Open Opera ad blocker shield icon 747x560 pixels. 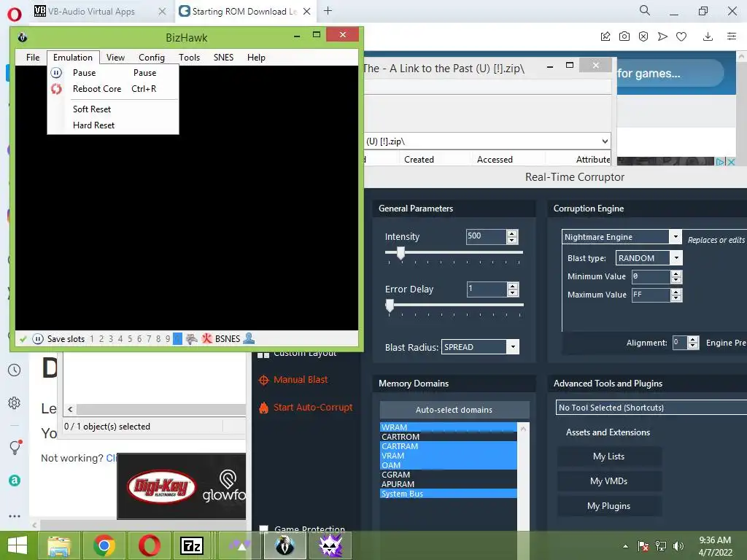click(643, 36)
